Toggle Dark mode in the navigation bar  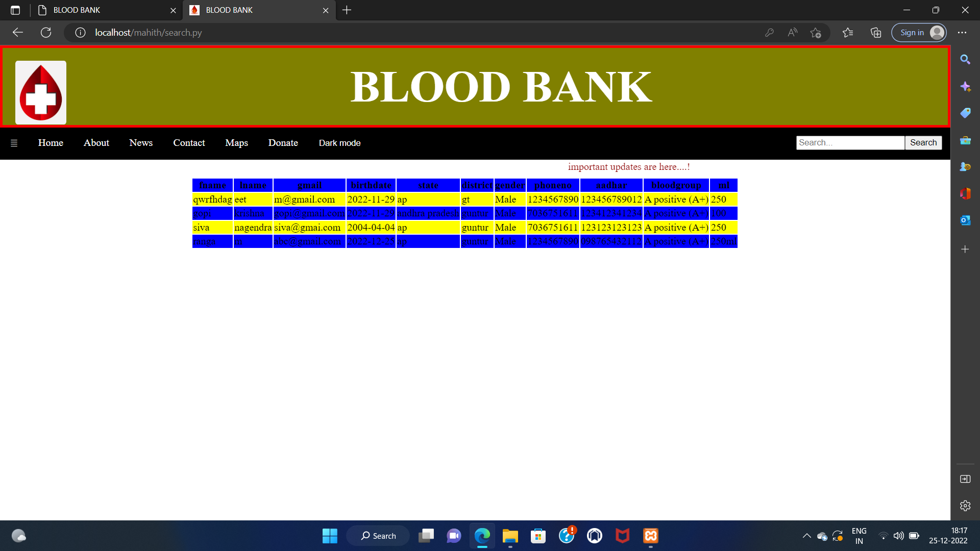[x=339, y=143]
